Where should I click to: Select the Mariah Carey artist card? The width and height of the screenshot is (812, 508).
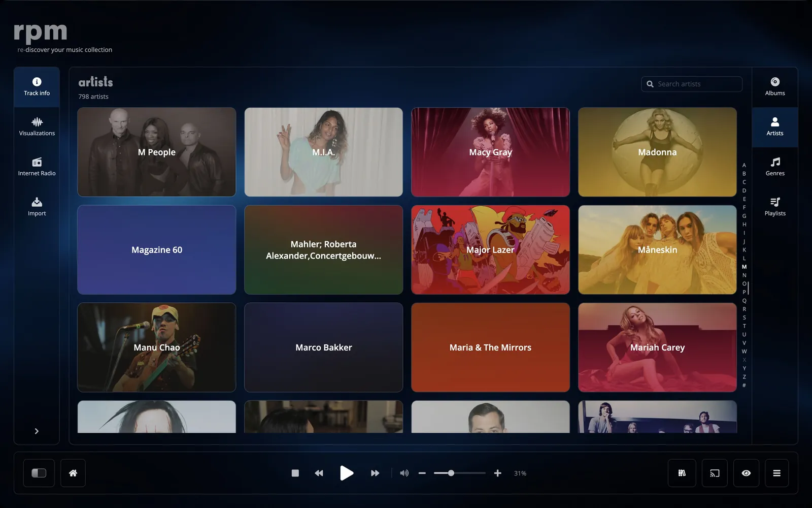click(657, 347)
